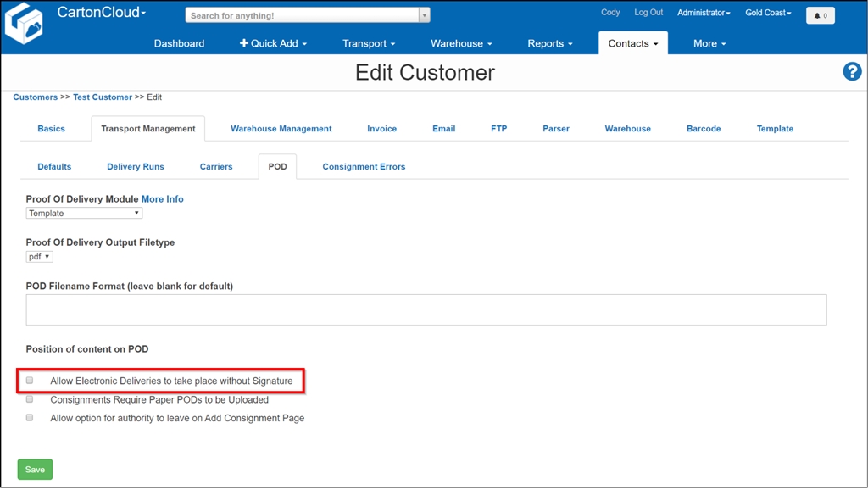Viewport: 868px width, 490px height.
Task: Open the Quick Add menu
Action: pos(273,43)
